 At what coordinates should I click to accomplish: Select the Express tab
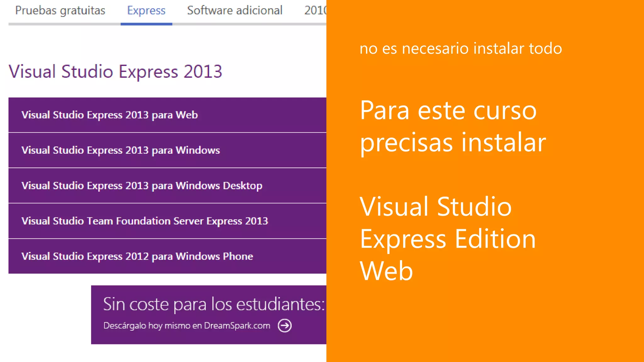(146, 11)
